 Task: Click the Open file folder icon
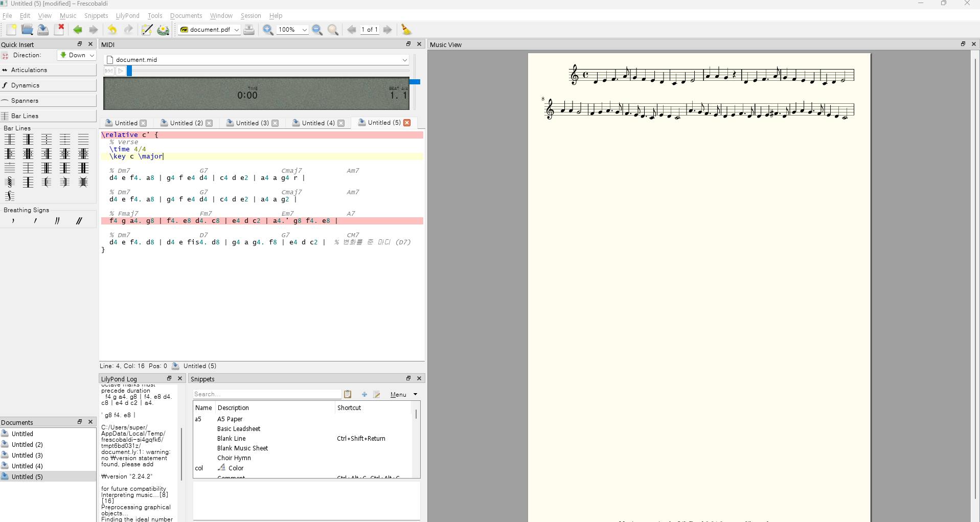pos(27,30)
